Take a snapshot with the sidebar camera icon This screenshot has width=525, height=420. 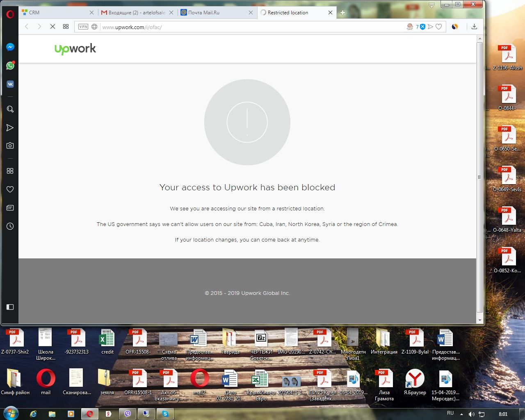10,146
